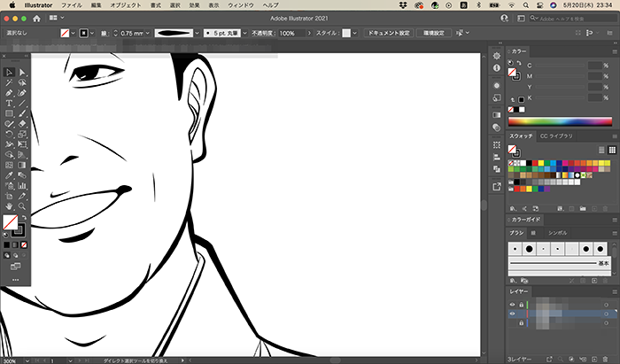This screenshot has height=364, width=620.
Task: Toggle visibility of the highlighted middle layer
Action: [512, 314]
